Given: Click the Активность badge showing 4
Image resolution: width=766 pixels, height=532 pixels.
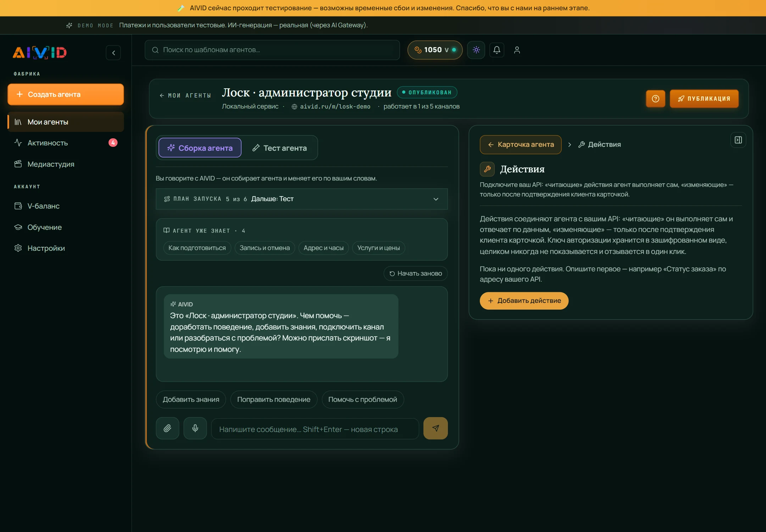Looking at the screenshot, I should (x=113, y=143).
